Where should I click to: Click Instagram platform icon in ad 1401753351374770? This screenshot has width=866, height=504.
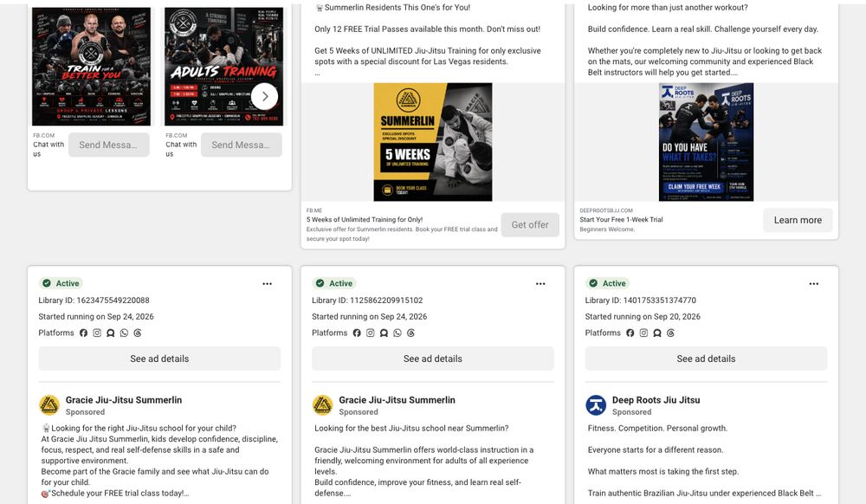click(x=644, y=333)
